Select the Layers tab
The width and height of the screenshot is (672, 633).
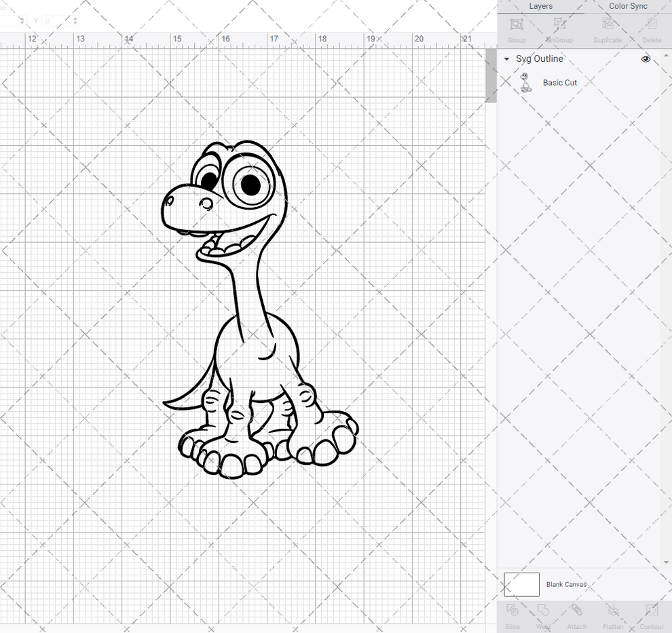(x=541, y=6)
